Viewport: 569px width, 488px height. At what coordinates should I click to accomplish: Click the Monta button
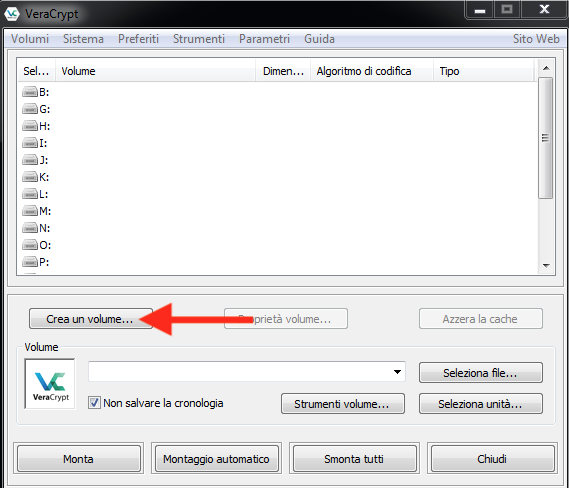[79, 459]
